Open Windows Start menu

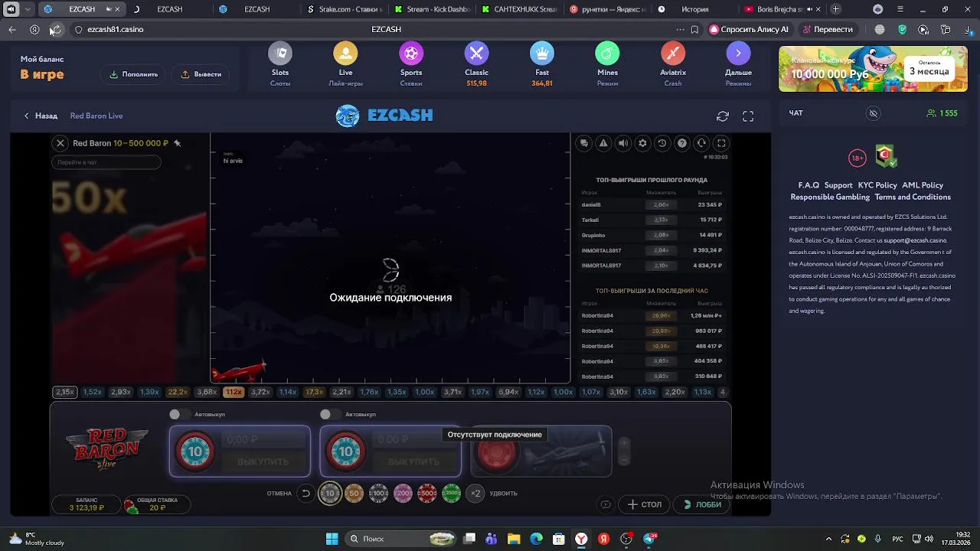[332, 539]
